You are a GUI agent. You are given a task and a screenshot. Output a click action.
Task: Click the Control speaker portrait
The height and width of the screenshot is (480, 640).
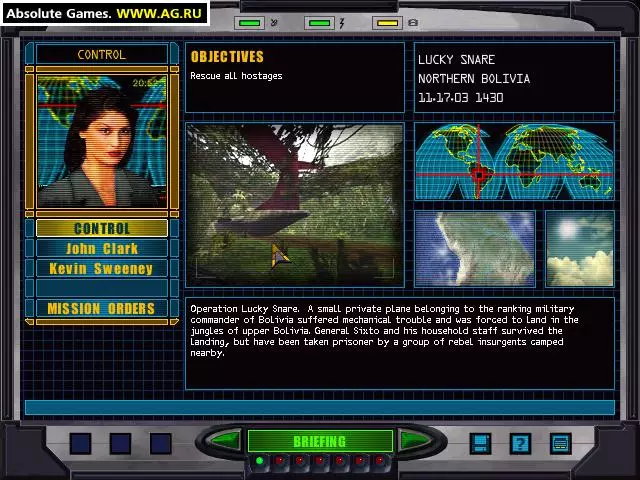point(102,141)
